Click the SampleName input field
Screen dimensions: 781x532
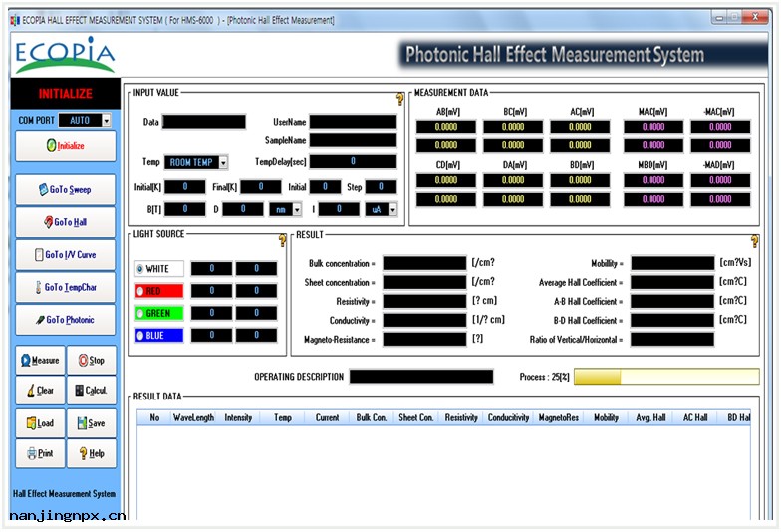[353, 140]
